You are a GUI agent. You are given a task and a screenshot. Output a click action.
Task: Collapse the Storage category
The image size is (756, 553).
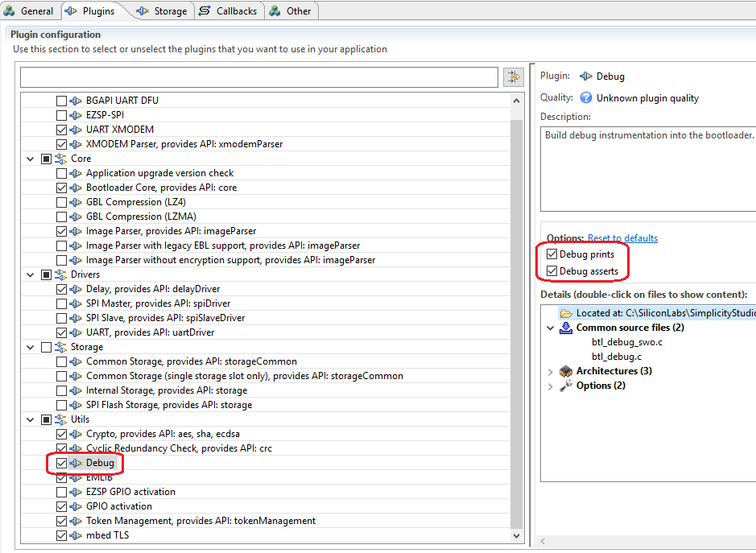pos(31,347)
